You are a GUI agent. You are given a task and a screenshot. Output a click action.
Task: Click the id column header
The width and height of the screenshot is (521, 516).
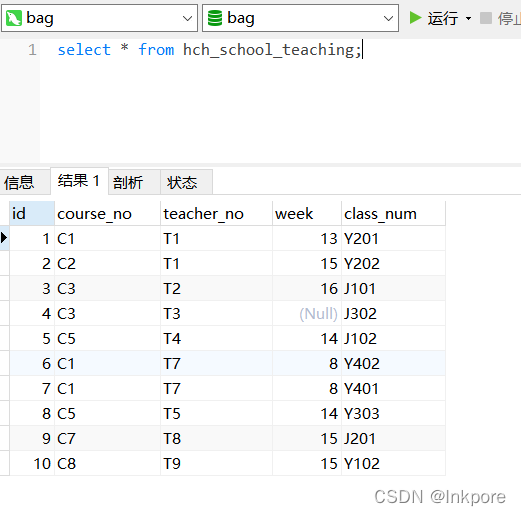tap(32, 213)
